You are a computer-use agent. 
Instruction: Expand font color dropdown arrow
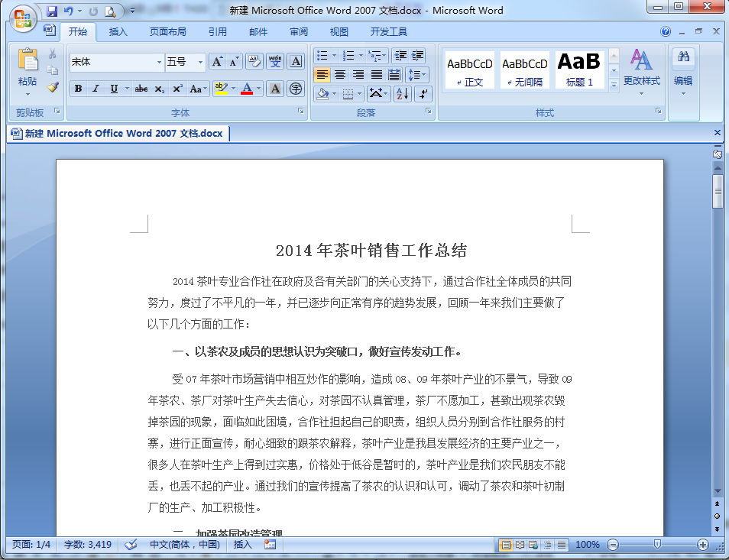(258, 89)
